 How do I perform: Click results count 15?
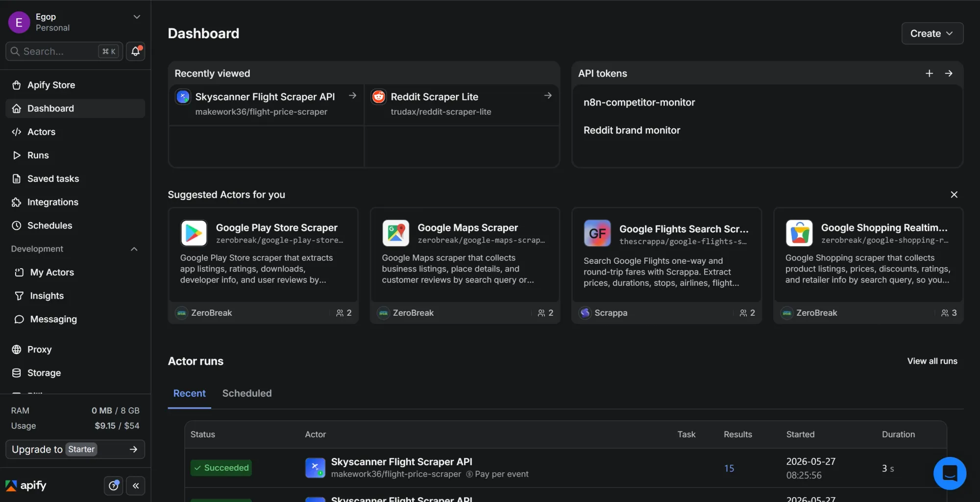click(729, 469)
